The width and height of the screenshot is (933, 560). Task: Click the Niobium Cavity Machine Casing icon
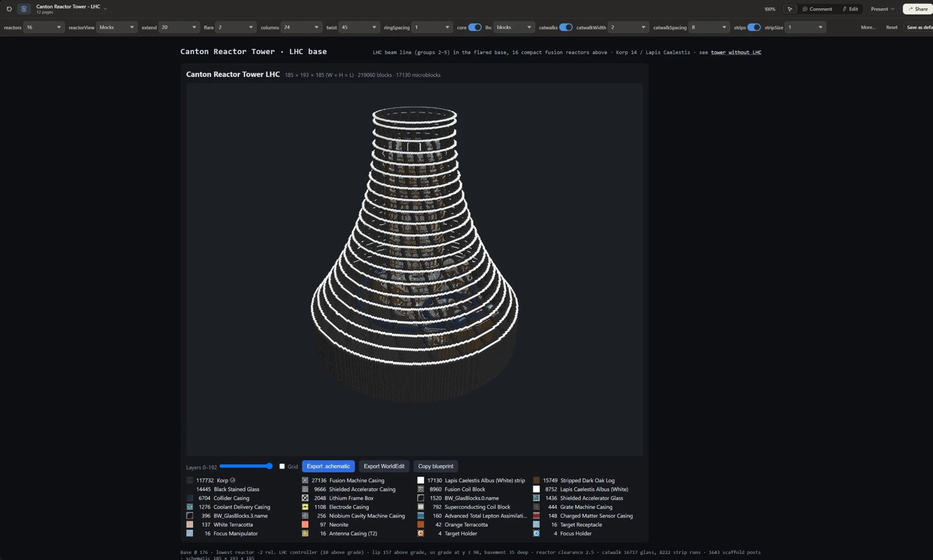click(x=305, y=516)
